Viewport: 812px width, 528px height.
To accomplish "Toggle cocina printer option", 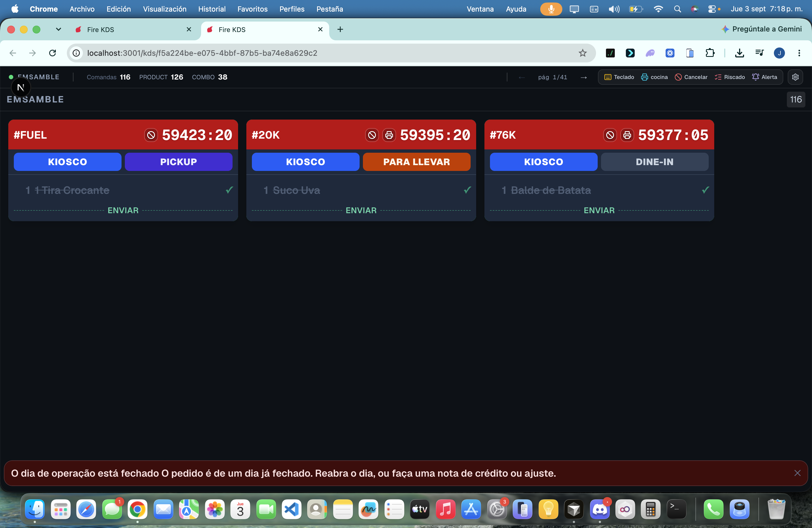I will [x=654, y=77].
